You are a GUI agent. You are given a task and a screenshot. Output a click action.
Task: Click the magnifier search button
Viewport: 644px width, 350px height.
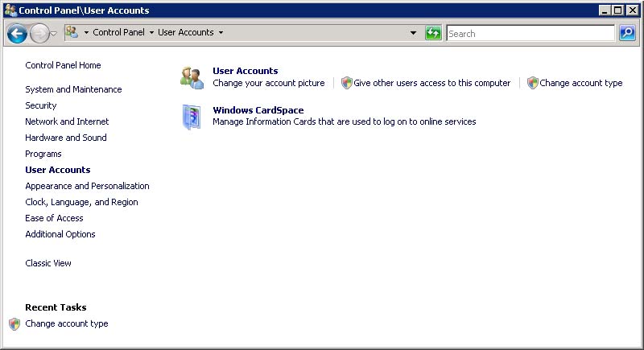pos(627,33)
